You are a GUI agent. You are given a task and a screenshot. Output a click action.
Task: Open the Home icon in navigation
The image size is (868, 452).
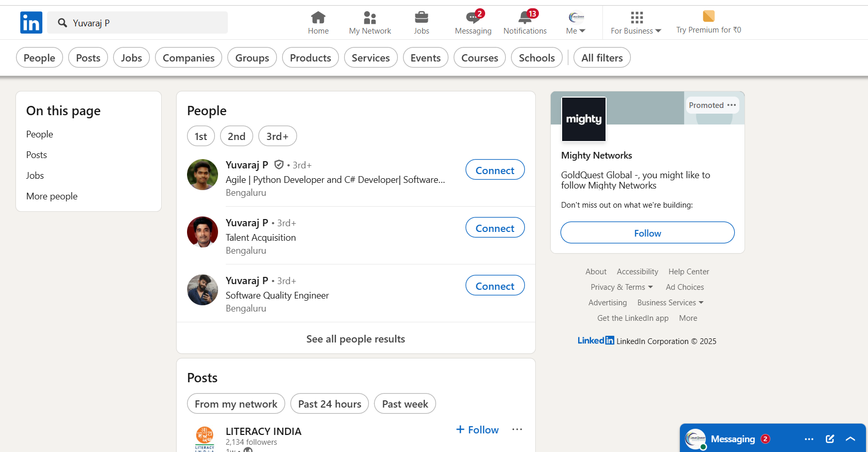(318, 18)
